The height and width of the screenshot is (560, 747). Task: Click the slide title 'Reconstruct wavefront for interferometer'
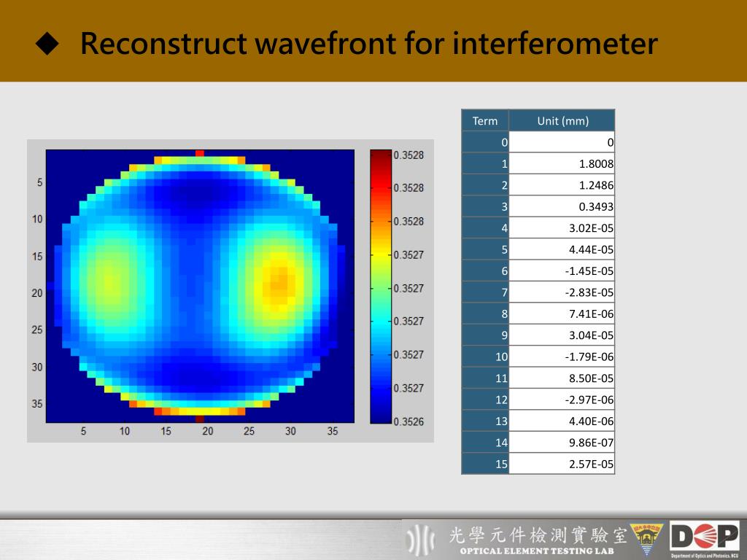coord(368,43)
